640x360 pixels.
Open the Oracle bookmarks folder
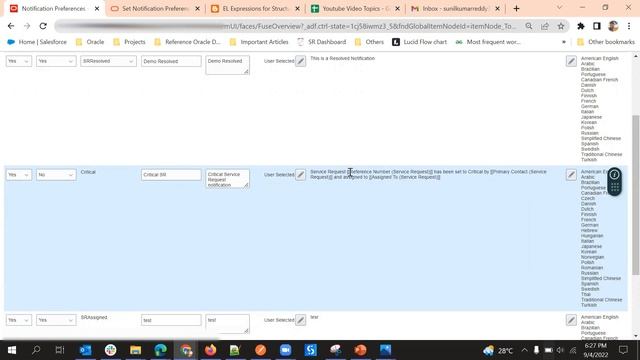tap(90, 42)
